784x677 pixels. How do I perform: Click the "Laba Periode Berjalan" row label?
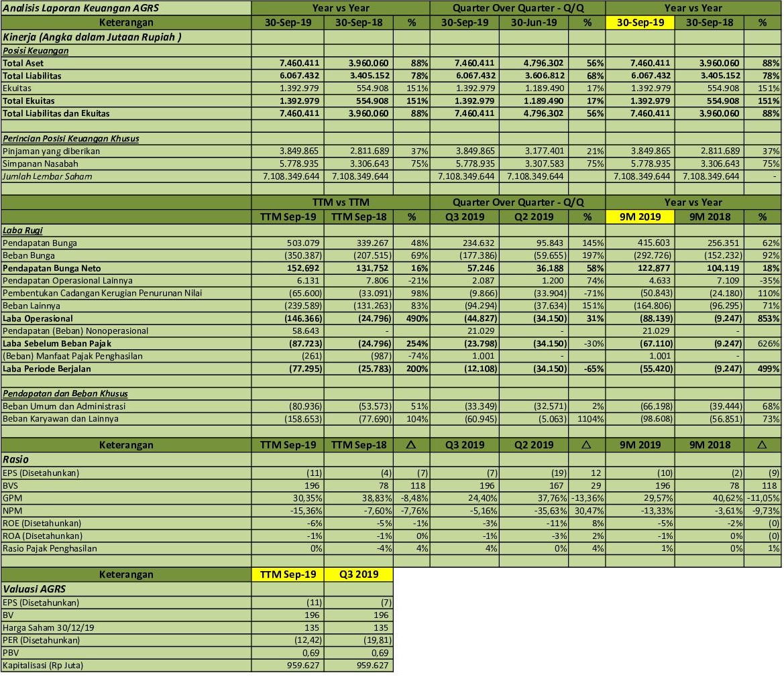[46, 369]
